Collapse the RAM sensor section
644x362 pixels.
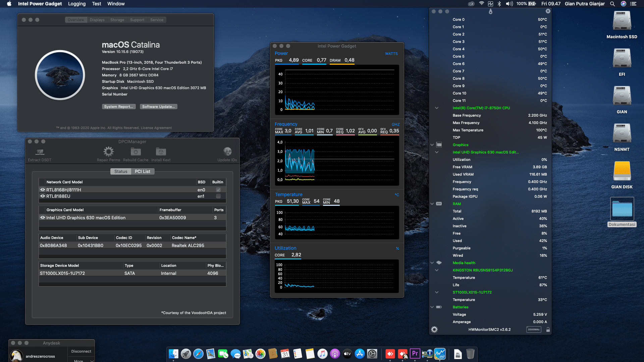click(432, 204)
